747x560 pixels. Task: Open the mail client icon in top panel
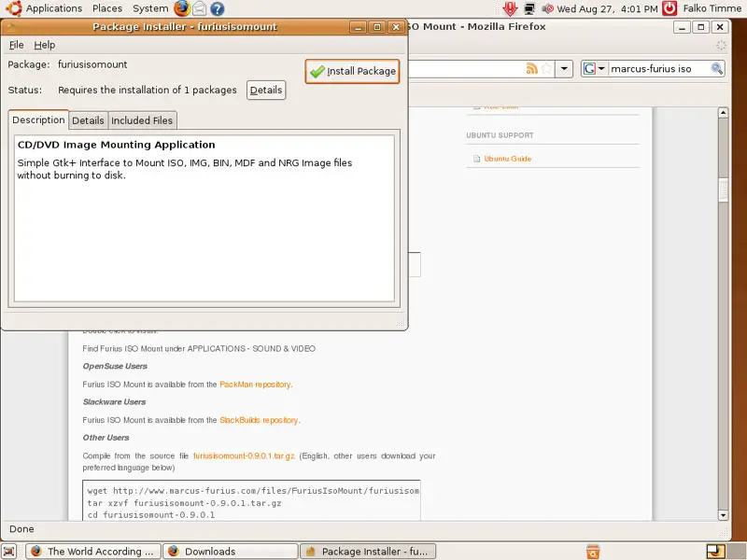coord(199,8)
